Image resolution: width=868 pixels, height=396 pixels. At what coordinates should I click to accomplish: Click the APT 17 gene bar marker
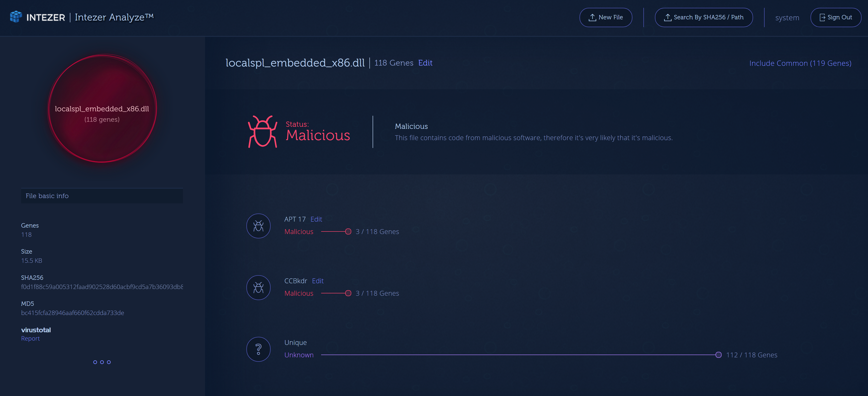coord(348,232)
